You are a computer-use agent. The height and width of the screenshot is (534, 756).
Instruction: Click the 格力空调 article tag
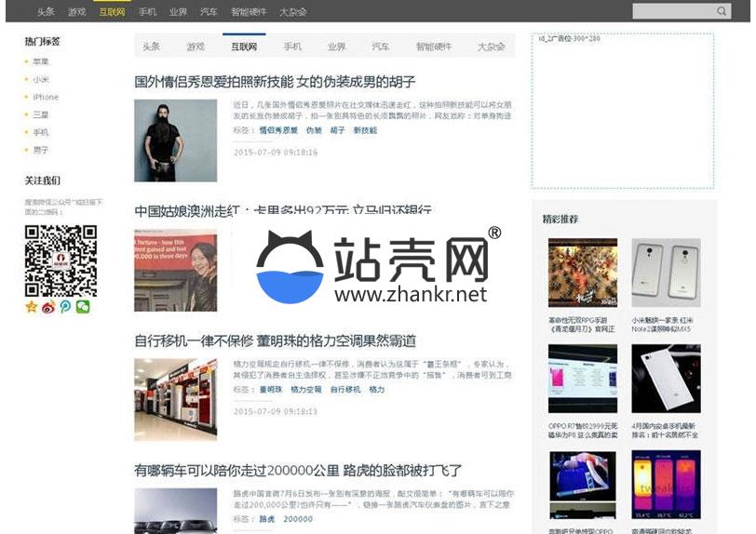pos(305,390)
